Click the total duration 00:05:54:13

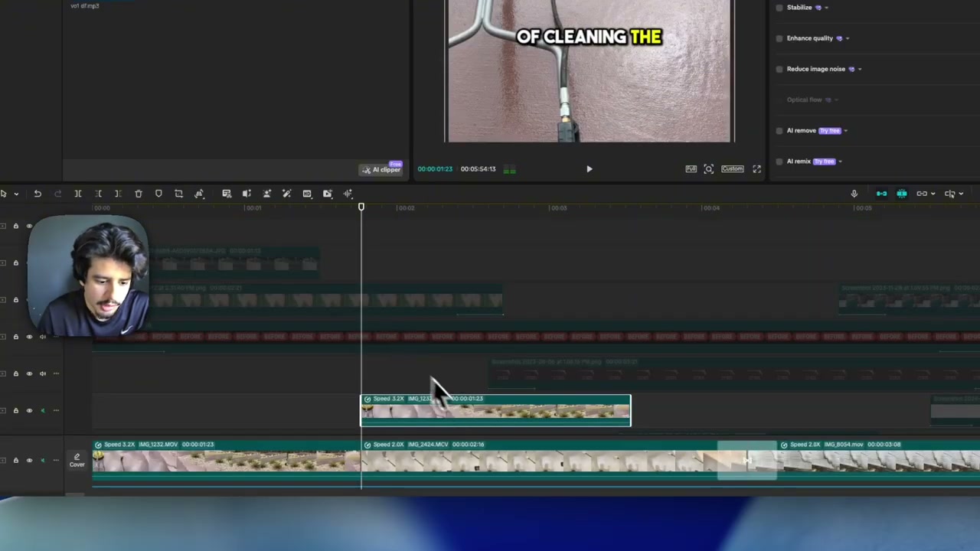pyautogui.click(x=478, y=169)
